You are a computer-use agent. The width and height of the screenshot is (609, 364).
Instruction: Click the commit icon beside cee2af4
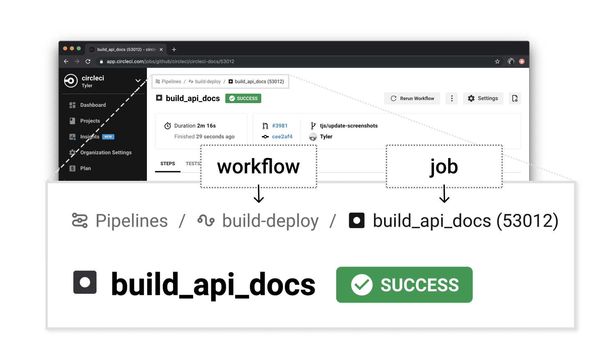click(x=265, y=137)
